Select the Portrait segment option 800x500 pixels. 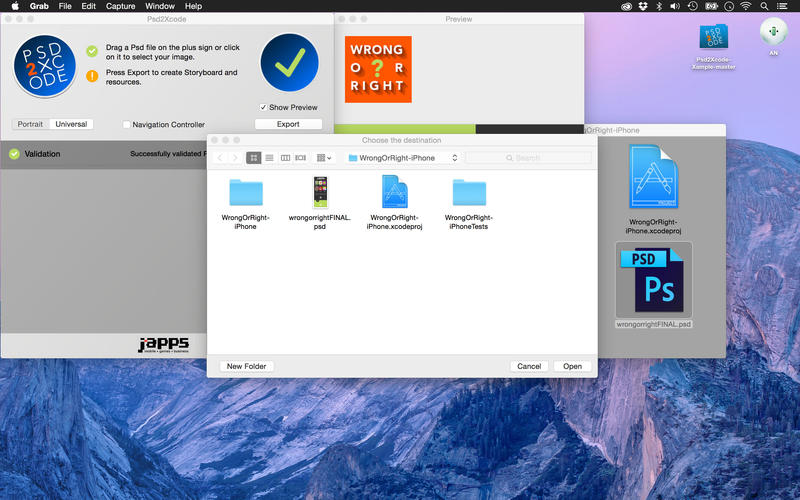click(30, 125)
